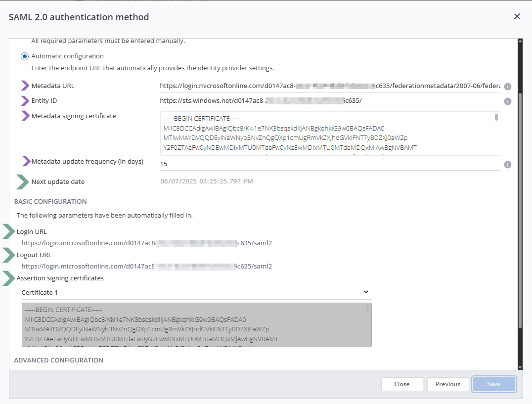This screenshot has width=532, height=404.
Task: Click inside the Metadata signing certificate textbox
Action: (326, 134)
